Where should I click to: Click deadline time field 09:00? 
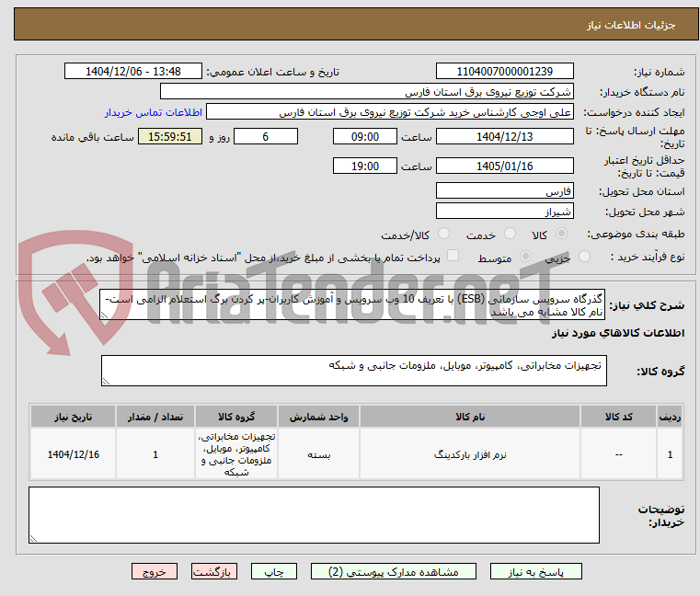(x=365, y=137)
